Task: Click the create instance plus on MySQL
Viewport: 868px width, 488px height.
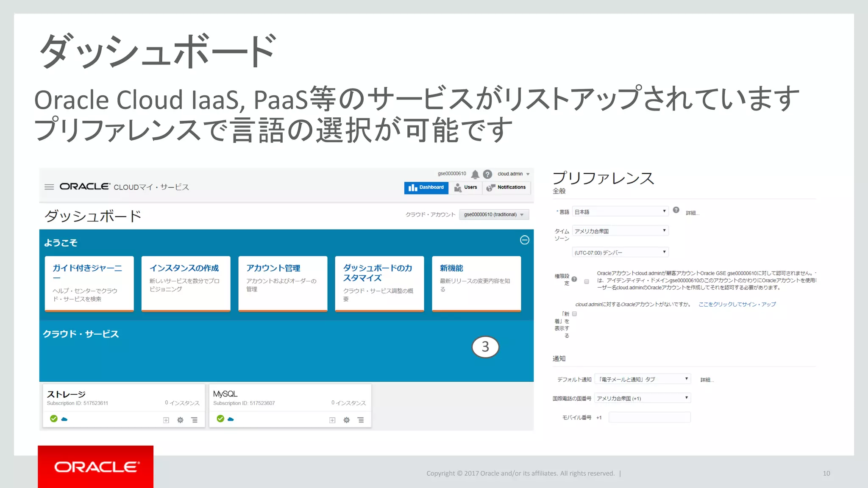Action: pos(332,420)
